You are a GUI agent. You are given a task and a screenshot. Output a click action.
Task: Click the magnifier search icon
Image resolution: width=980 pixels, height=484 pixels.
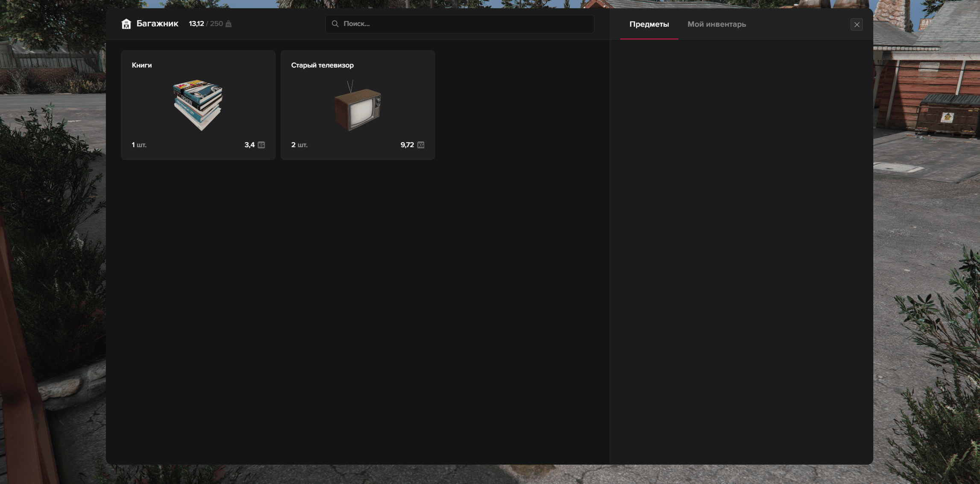pos(335,24)
